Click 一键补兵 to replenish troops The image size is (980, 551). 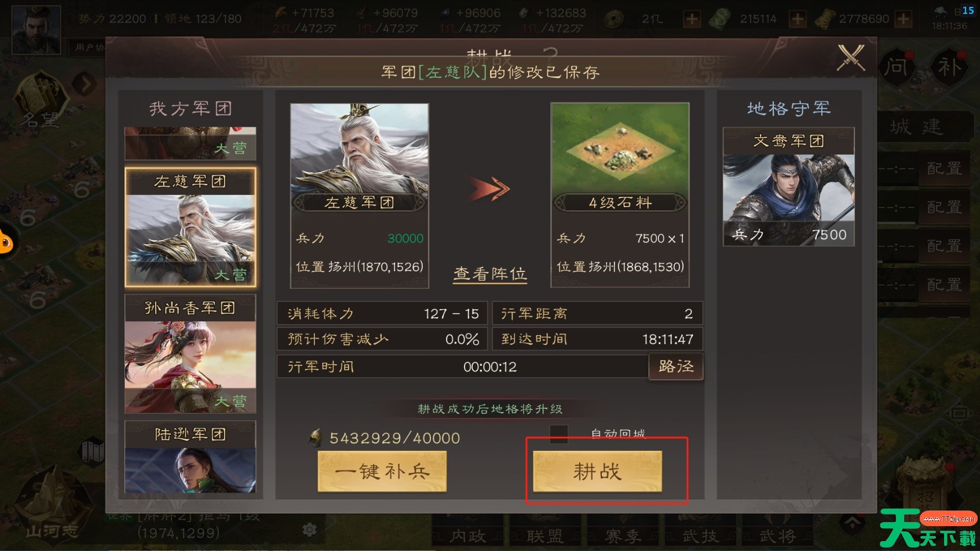(382, 471)
